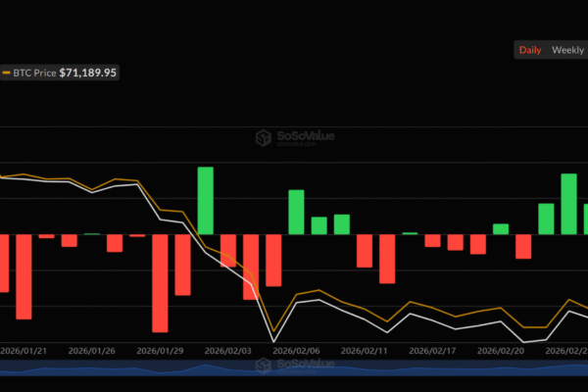Click the red bar just right of 2026/02/11
Image resolution: width=588 pixels, height=392 pixels.
387,258
